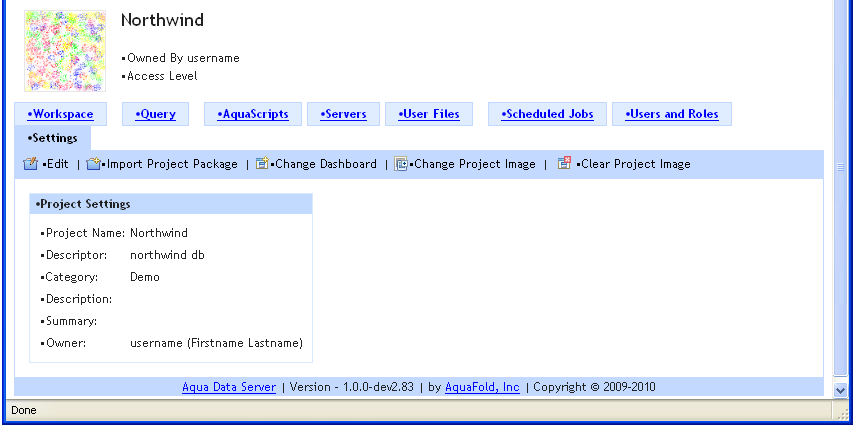Click the Change Project Image icon
The width and height of the screenshot is (853, 426).
click(x=401, y=164)
